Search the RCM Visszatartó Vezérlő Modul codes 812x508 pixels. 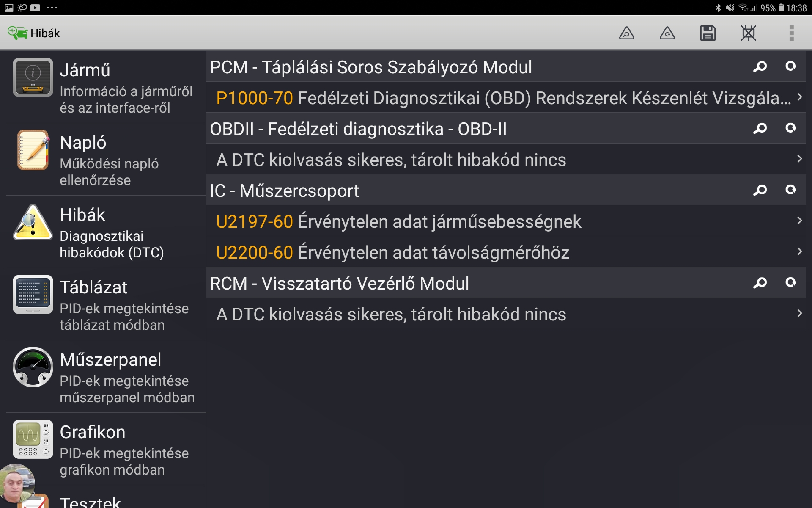coord(760,283)
